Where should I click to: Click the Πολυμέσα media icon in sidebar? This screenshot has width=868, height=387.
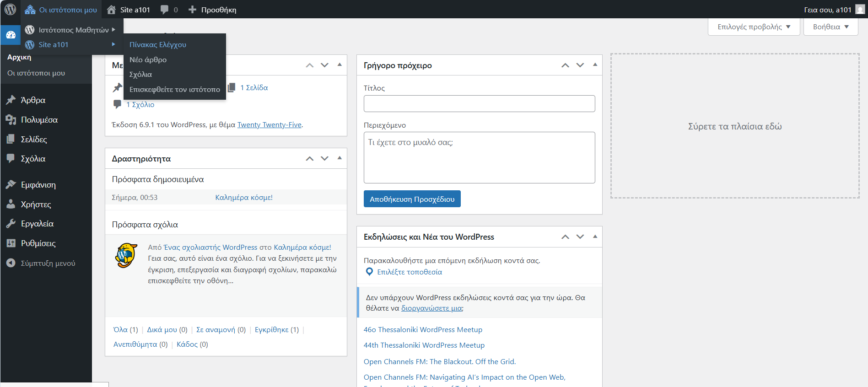[x=11, y=120]
